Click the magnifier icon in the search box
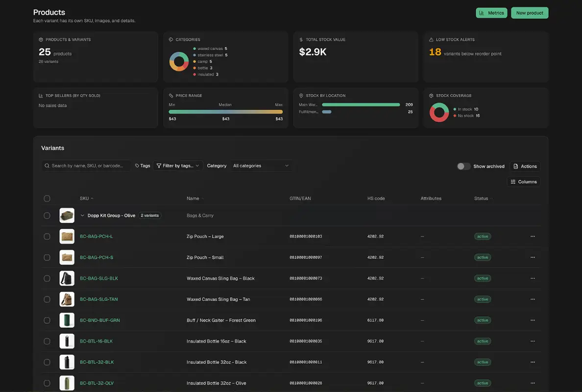 point(47,166)
